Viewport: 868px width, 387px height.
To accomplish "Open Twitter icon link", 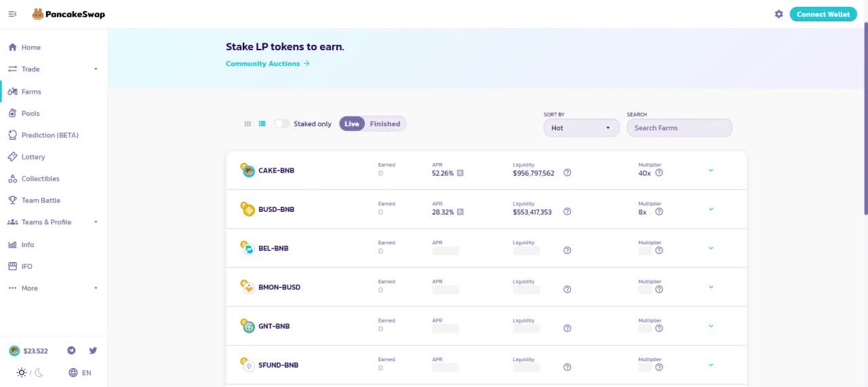I will (93, 350).
